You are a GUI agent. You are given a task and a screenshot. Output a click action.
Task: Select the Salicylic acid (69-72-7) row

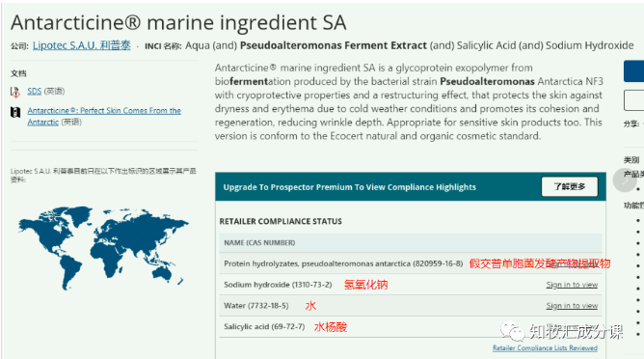pyautogui.click(x=411, y=327)
